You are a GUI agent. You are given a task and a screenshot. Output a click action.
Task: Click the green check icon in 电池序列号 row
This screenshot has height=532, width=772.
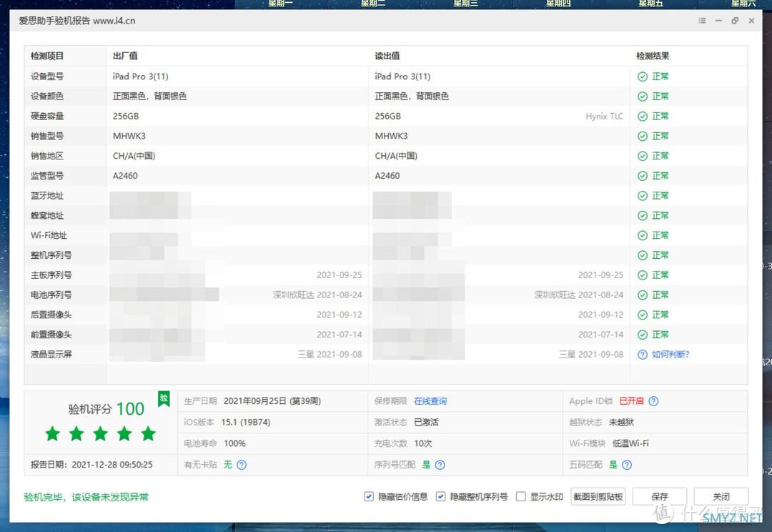(x=643, y=295)
